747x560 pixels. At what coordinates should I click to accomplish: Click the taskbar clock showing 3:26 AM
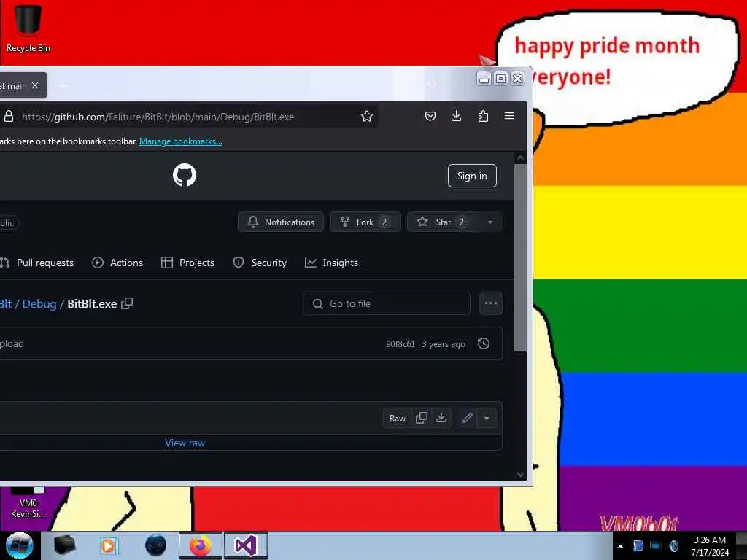point(710,546)
